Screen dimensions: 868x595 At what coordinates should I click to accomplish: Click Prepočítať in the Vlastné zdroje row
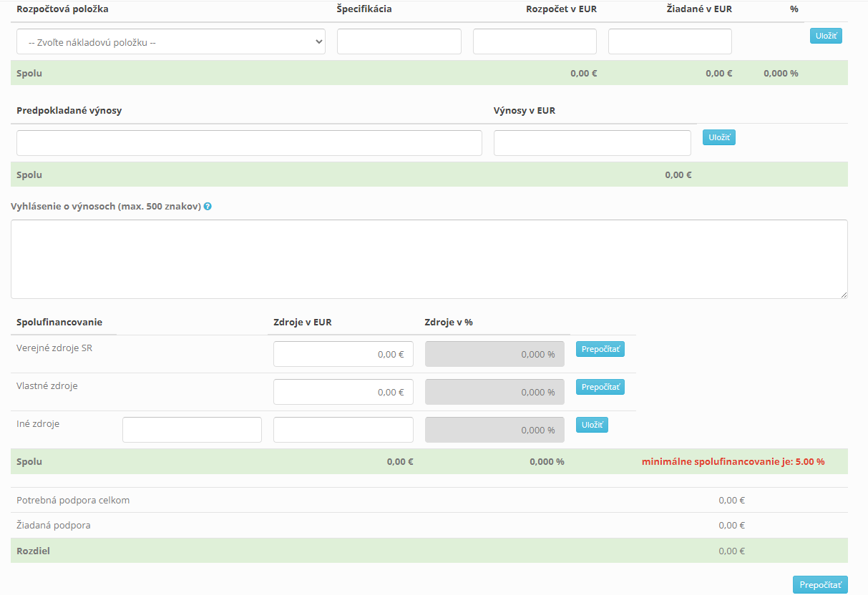(x=600, y=388)
